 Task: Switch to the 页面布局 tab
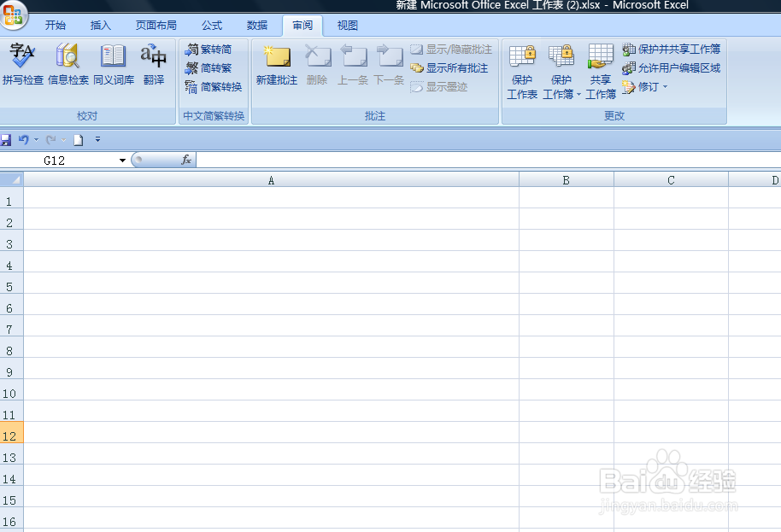click(x=156, y=26)
